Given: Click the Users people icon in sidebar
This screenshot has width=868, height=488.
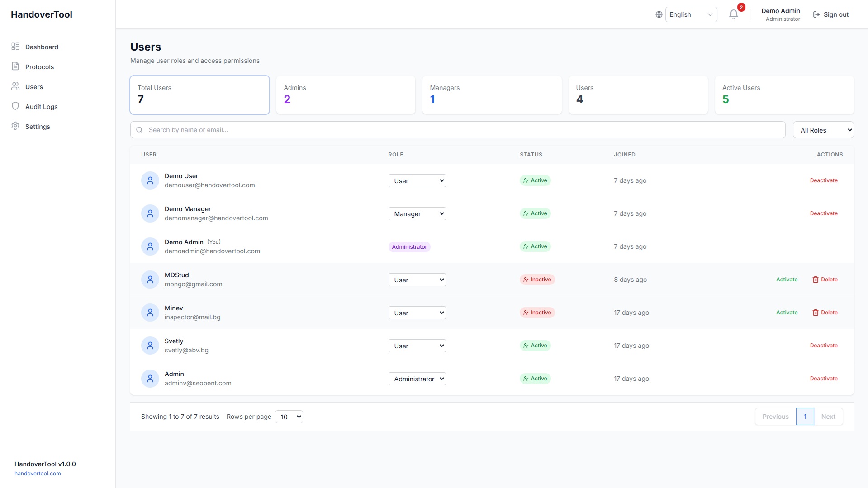Looking at the screenshot, I should click(15, 86).
